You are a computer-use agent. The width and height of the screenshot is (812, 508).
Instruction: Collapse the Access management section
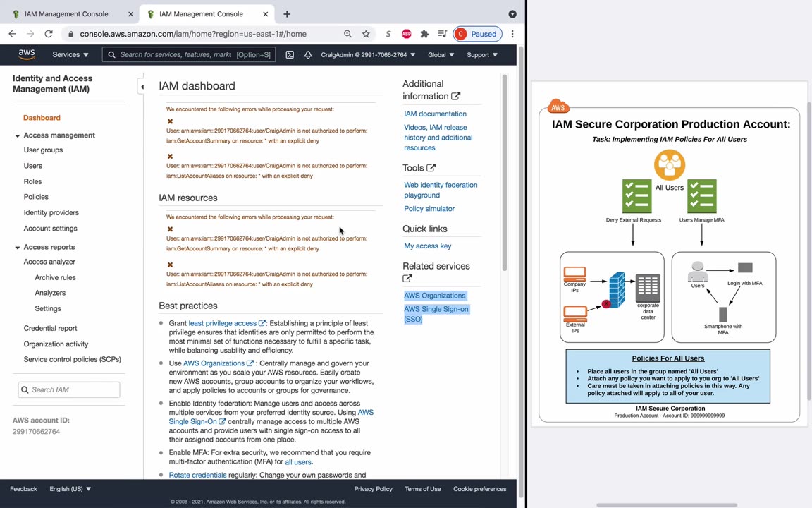[17, 135]
